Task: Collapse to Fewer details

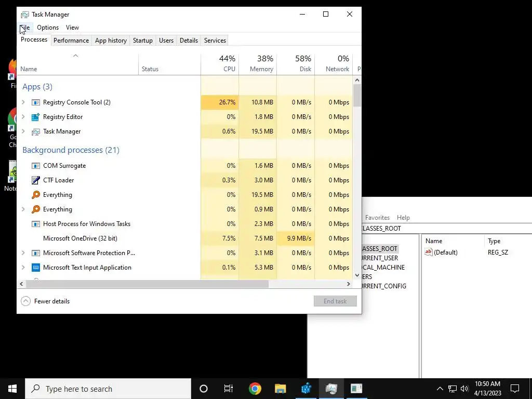Action: tap(45, 301)
